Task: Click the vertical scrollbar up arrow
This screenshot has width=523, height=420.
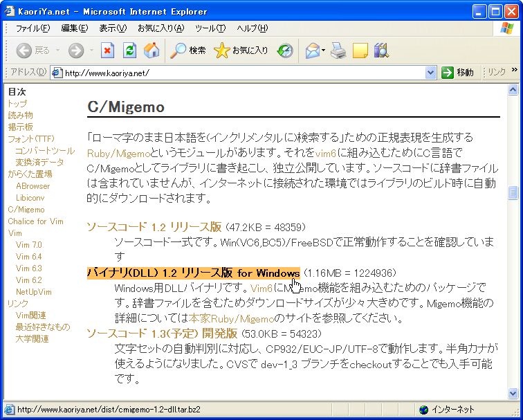Action: point(513,89)
